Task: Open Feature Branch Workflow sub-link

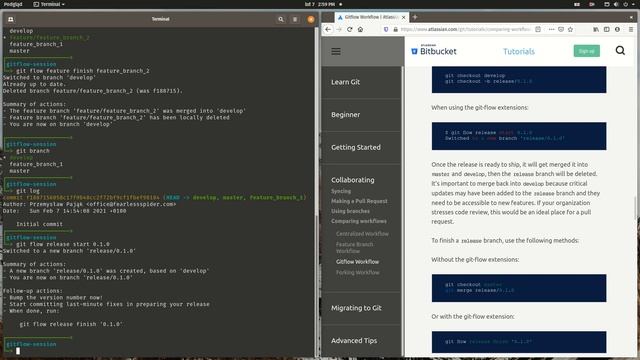Action: [x=355, y=248]
